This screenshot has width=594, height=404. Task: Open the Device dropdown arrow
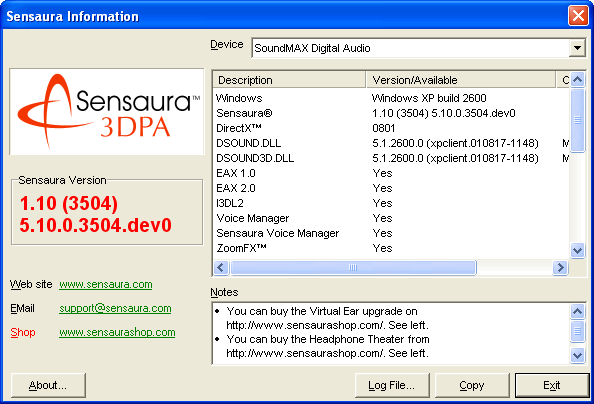click(x=577, y=48)
